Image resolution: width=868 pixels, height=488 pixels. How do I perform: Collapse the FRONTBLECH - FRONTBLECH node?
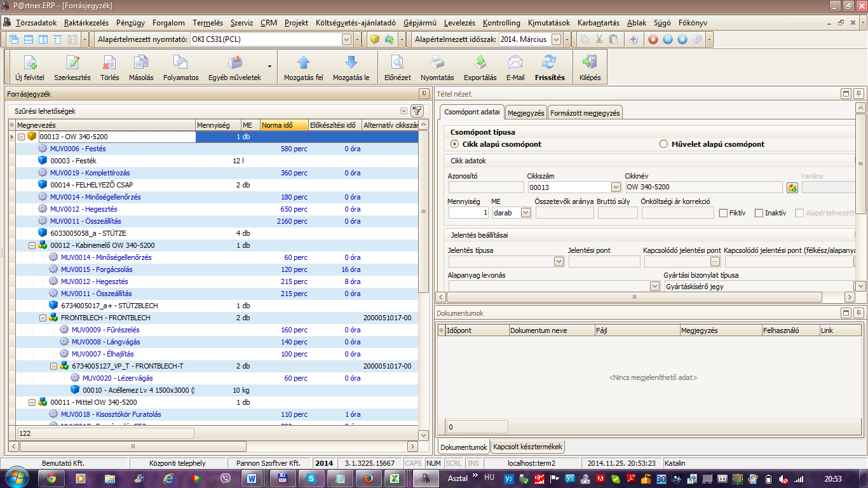point(43,318)
